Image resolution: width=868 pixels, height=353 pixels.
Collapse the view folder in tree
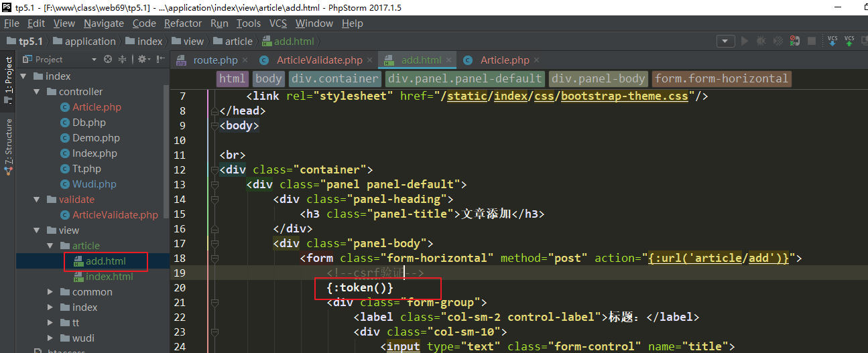(x=37, y=230)
